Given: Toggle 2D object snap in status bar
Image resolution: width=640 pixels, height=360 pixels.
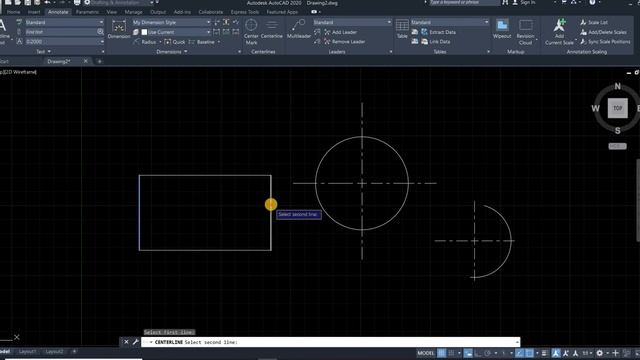Looking at the screenshot, I should [x=529, y=353].
